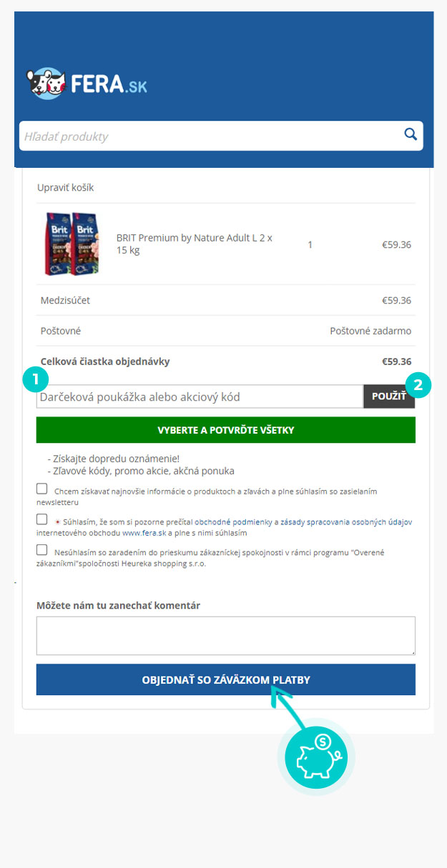Click the gift voucher or promo code field
The image size is (447, 868).
click(x=200, y=396)
